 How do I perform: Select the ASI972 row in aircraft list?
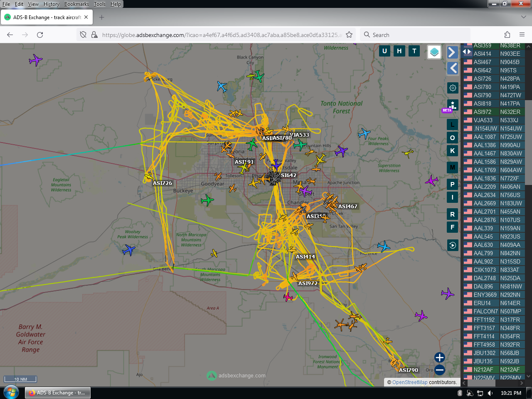coord(493,112)
